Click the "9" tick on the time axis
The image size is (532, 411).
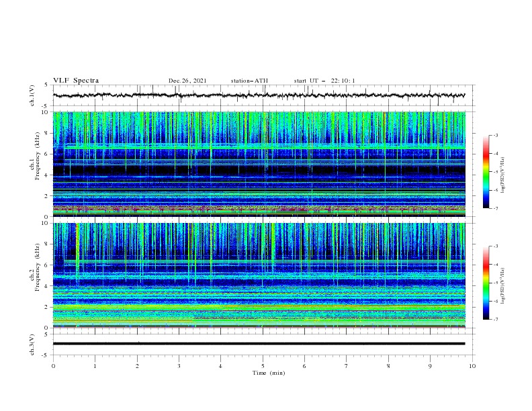point(430,366)
